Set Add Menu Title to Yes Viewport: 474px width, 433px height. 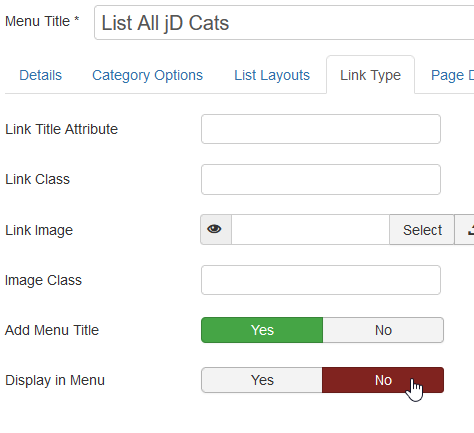pos(262,330)
